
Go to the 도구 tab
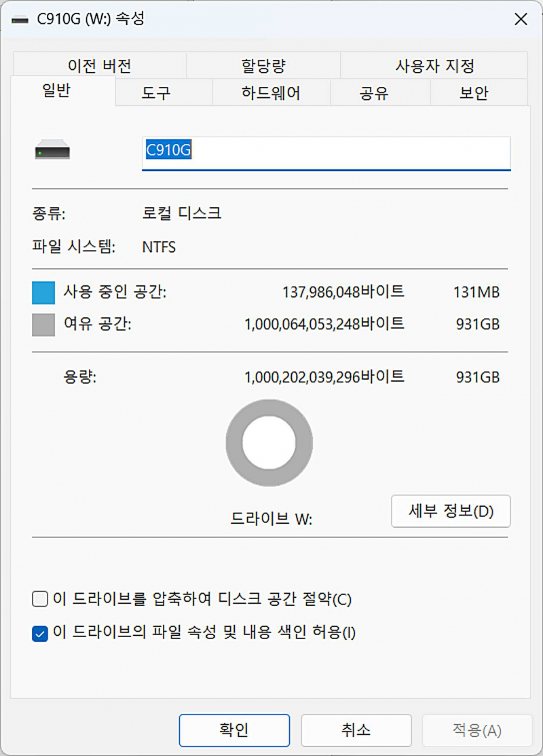click(155, 93)
